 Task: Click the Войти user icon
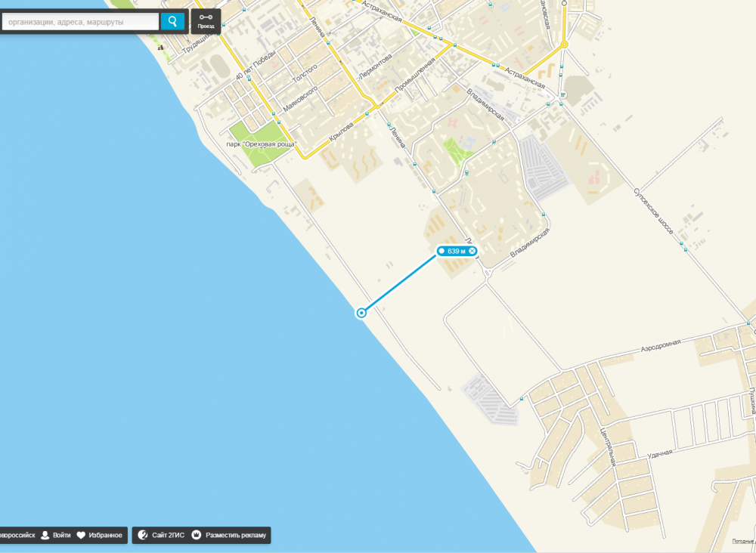(x=45, y=535)
